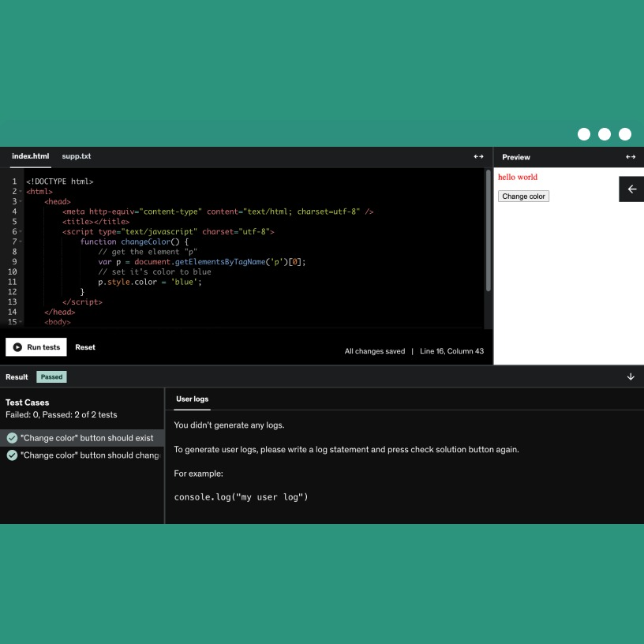Screen dimensions: 644x644
Task: Switch to the supp.txt tab
Action: 77,156
